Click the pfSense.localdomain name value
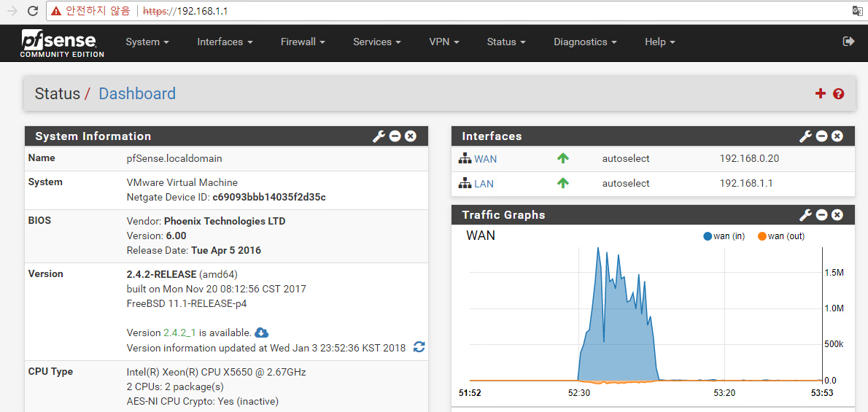Image resolution: width=868 pixels, height=412 pixels. [x=174, y=158]
